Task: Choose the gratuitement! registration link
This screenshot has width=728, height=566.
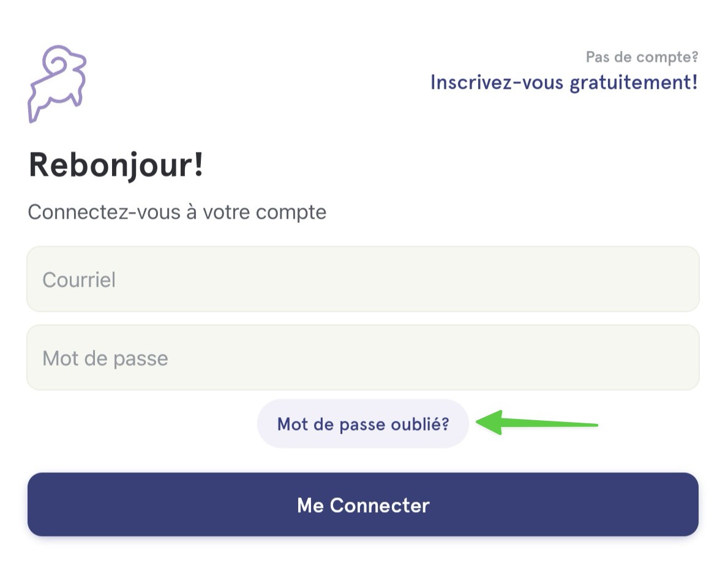Action: pos(564,83)
